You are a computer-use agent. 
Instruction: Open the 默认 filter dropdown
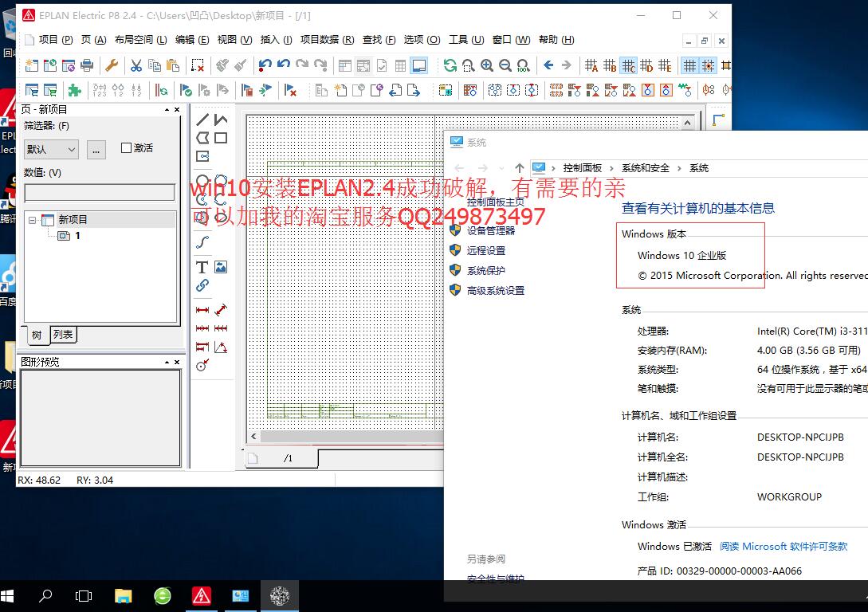52,149
